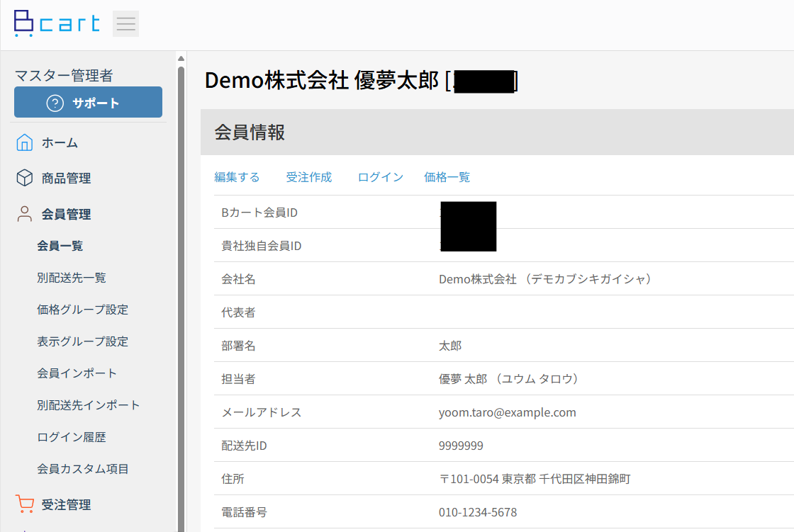794x532 pixels.
Task: Click 編集する link
Action: pos(237,177)
